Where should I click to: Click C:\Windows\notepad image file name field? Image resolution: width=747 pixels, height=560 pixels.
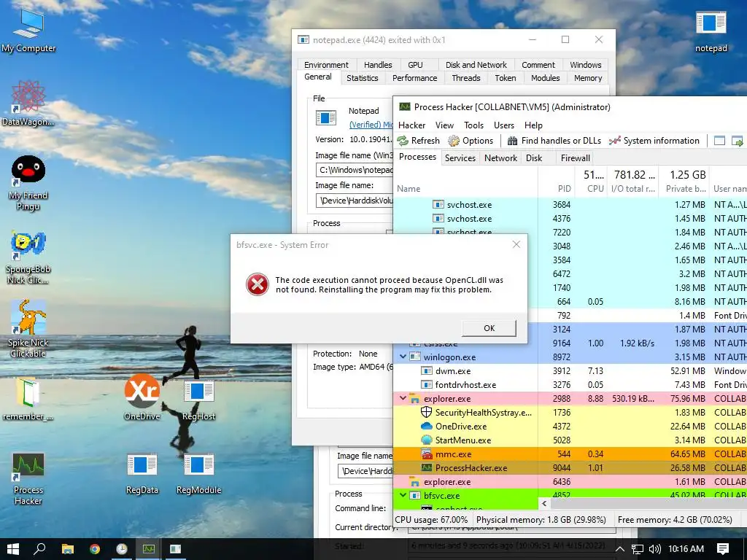point(355,170)
